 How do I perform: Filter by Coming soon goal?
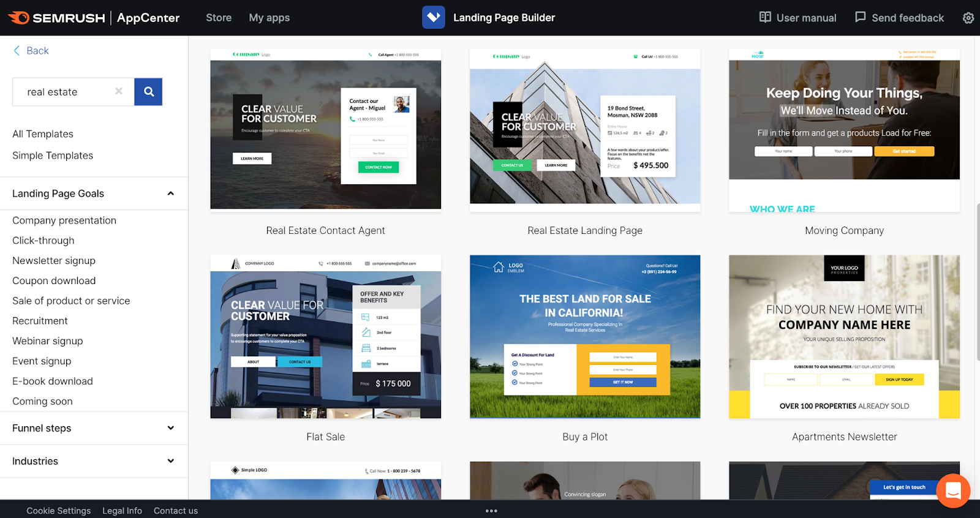[x=42, y=401]
